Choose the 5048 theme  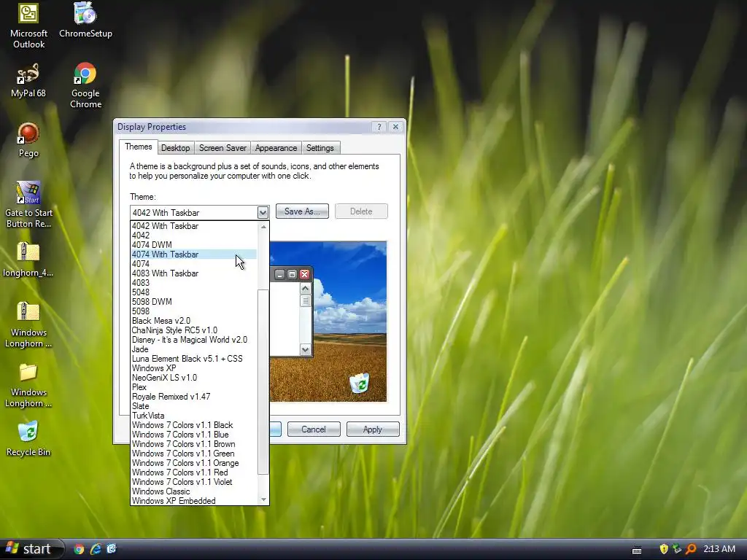pos(194,292)
